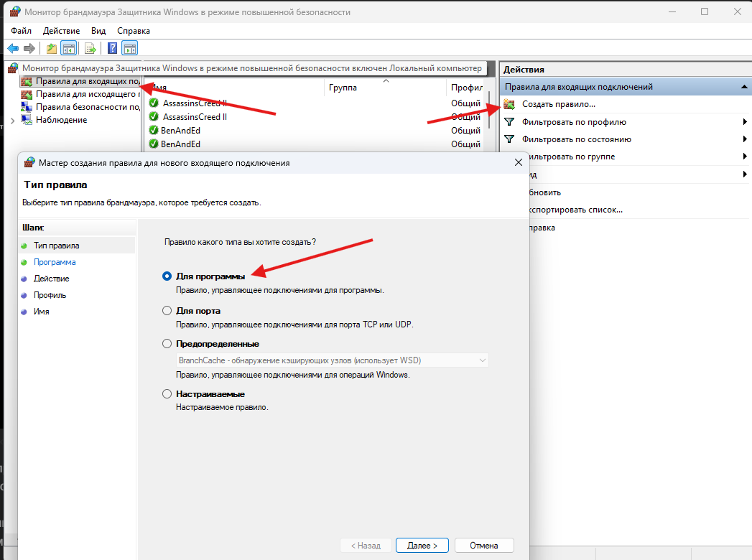Click the Forward arrow toolbar icon

tap(29, 48)
